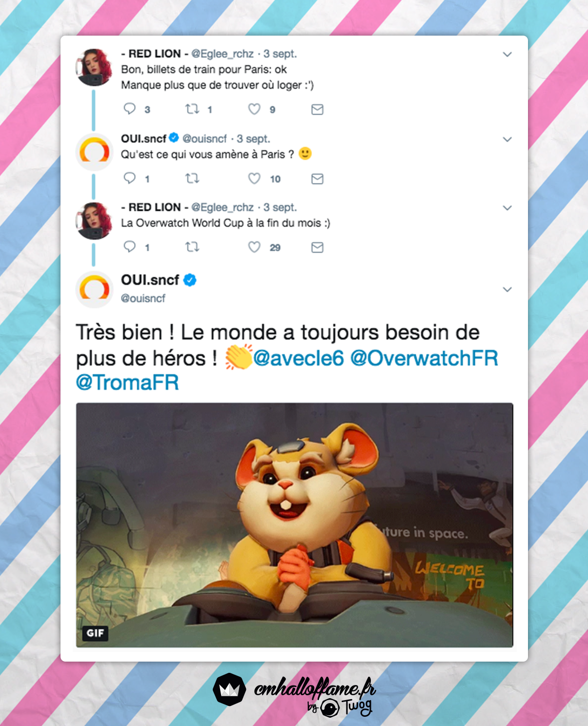This screenshot has width=588, height=726.
Task: Open the @avecle6 mention
Action: point(299,358)
